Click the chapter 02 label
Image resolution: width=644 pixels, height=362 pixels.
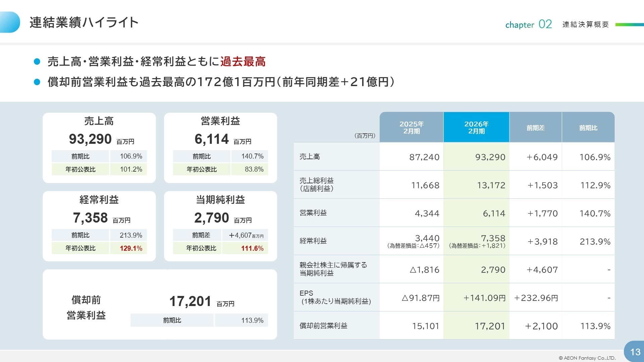[x=528, y=24]
